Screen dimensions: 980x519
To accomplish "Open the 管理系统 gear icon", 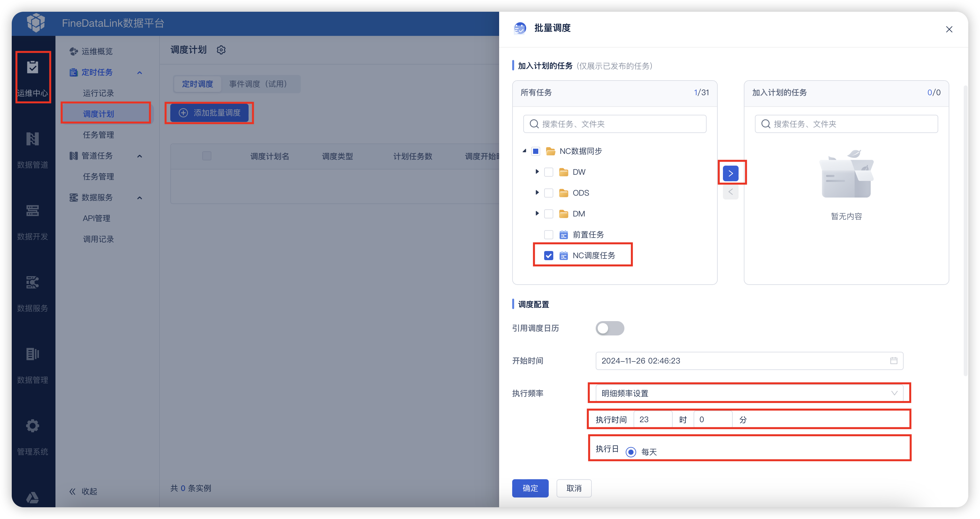I will pyautogui.click(x=33, y=425).
